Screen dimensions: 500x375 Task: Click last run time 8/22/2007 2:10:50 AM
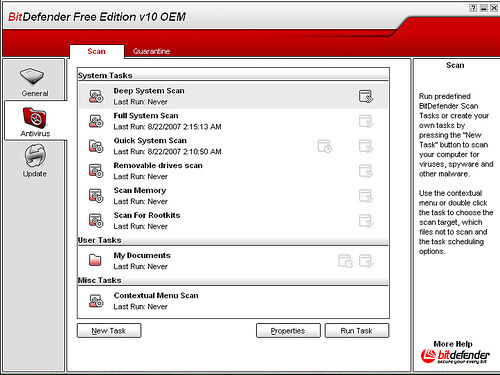pos(184,152)
